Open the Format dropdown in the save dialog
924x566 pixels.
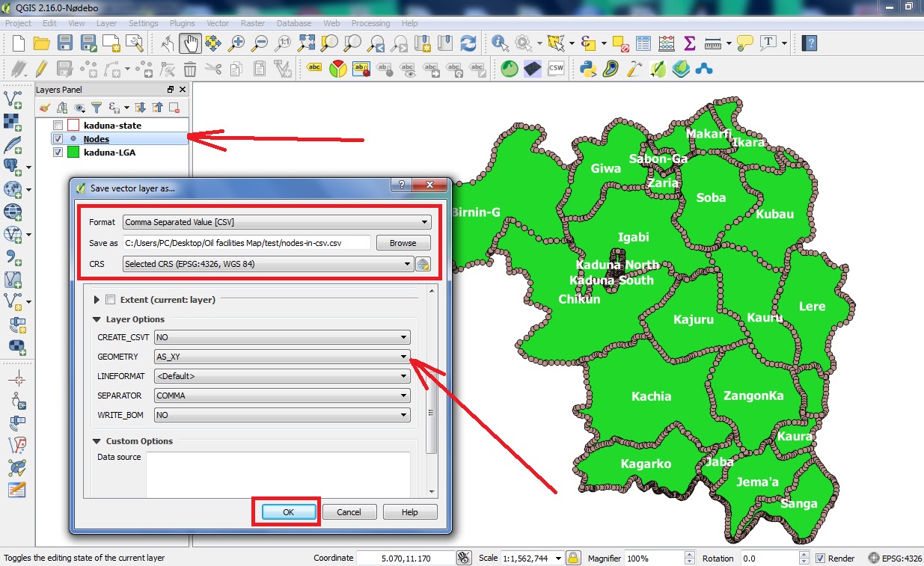pos(424,222)
